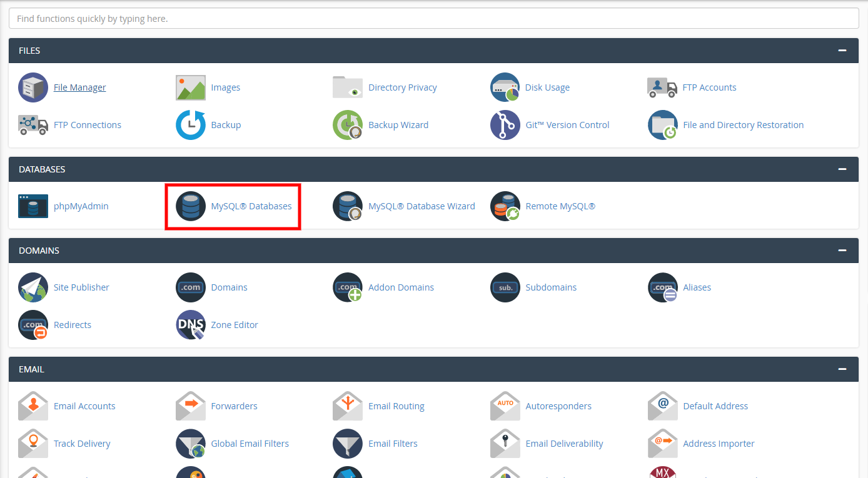Open the Site Publisher paper plane icon

[33, 287]
